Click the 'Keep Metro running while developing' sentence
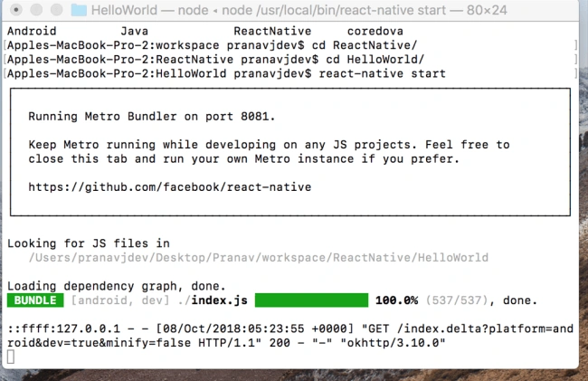Image resolution: width=588 pixels, height=381 pixels. coord(269,151)
